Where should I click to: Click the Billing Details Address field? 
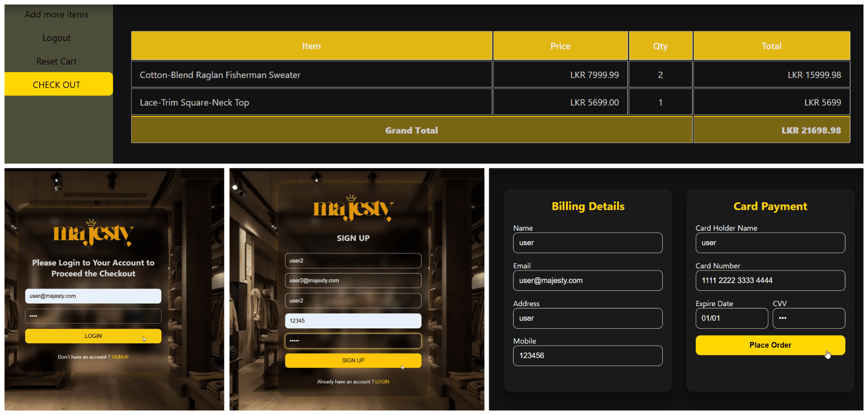coord(588,318)
